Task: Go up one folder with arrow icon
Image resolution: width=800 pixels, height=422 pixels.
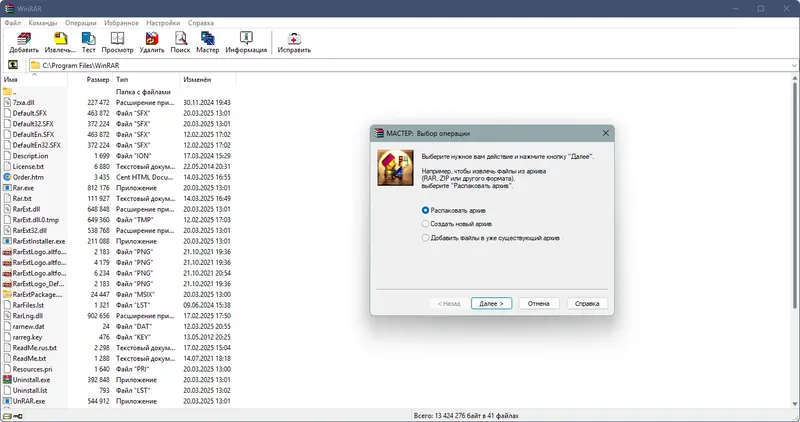Action: pyautogui.click(x=13, y=65)
